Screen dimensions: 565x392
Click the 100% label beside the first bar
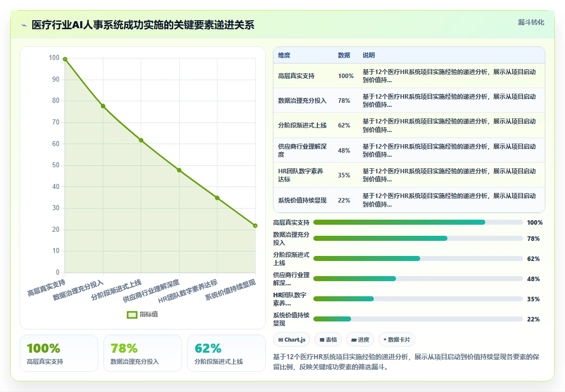pos(535,223)
